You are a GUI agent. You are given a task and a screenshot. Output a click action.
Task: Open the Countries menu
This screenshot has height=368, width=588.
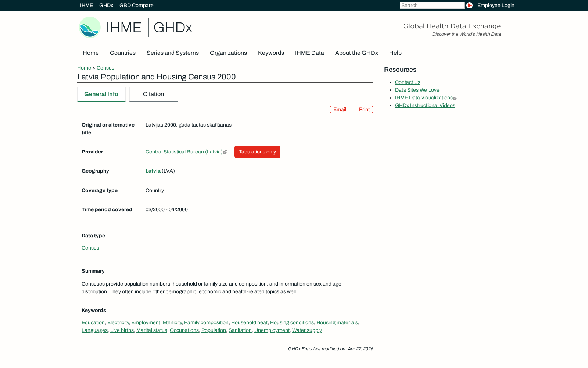(123, 53)
